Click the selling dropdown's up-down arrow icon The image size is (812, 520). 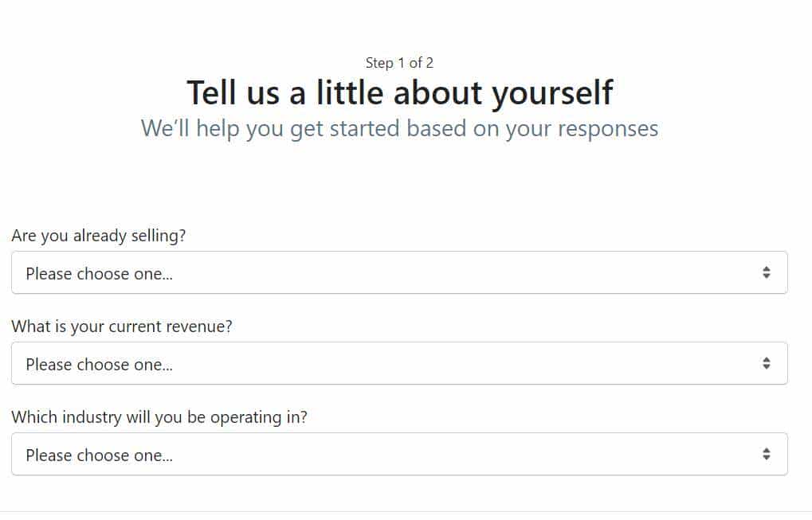pyautogui.click(x=766, y=273)
